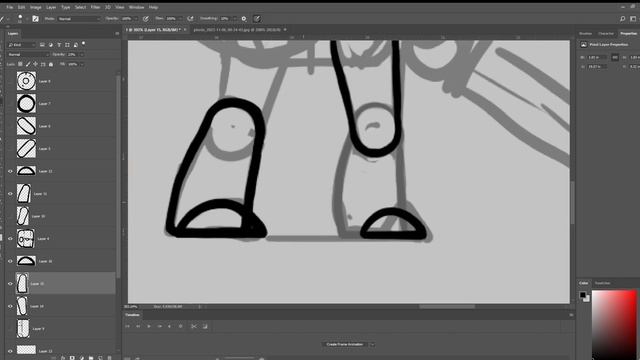Enable pressure for size icon
Screen dimensions: 640x360
[x=257, y=19]
